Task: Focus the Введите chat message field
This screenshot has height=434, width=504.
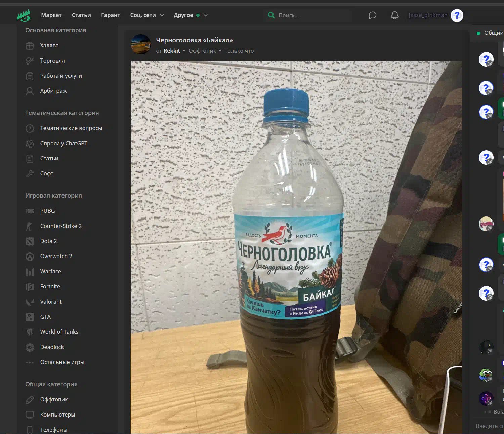Action: point(489,426)
